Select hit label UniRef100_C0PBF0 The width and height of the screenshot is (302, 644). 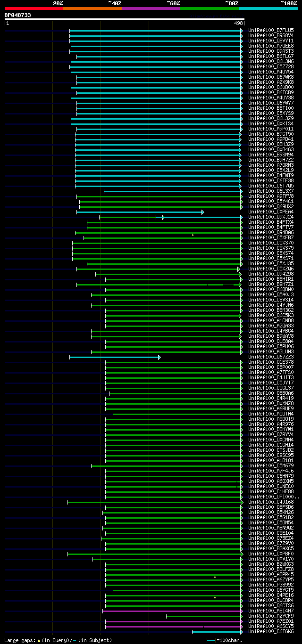point(271,554)
